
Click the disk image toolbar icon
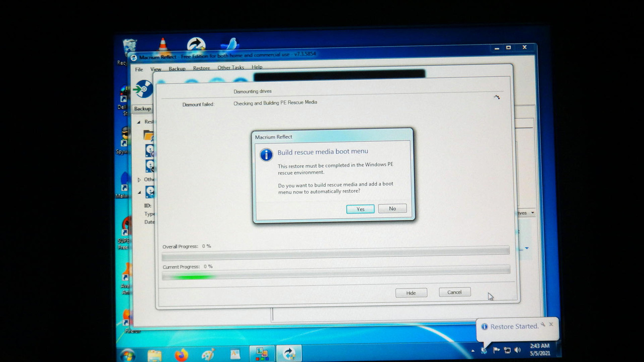[x=143, y=89]
